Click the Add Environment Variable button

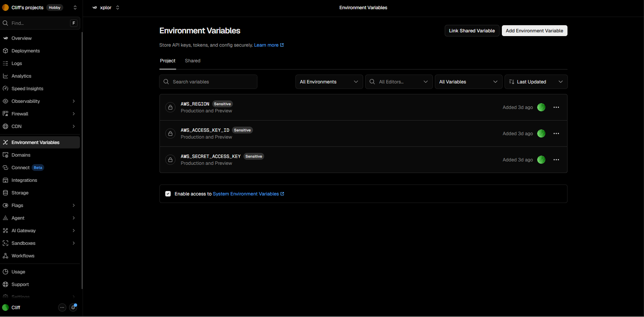[535, 31]
